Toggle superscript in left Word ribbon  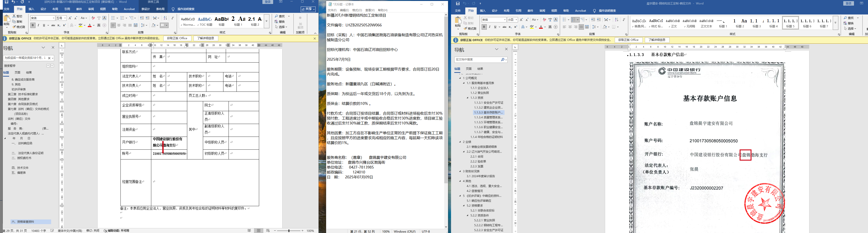[64, 25]
